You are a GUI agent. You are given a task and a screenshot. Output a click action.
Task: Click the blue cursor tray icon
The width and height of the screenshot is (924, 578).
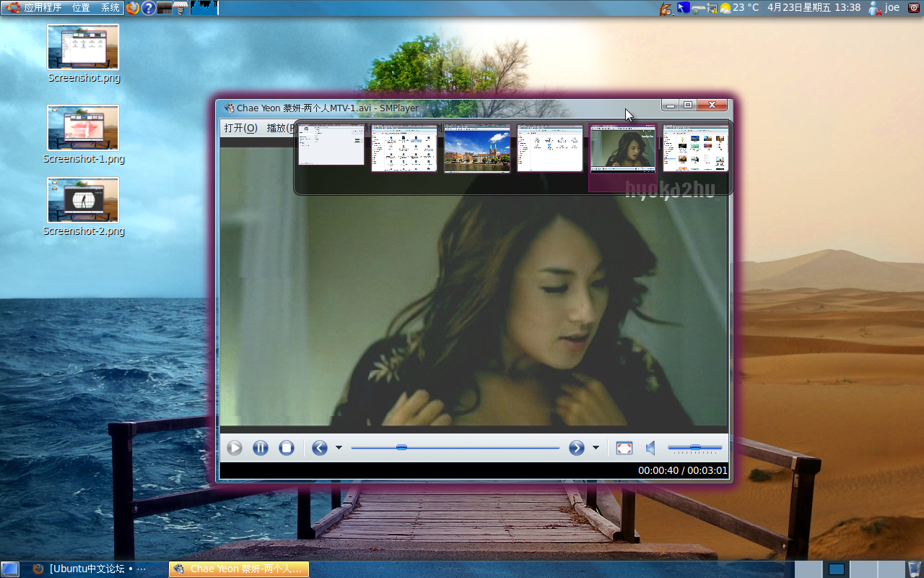[683, 8]
